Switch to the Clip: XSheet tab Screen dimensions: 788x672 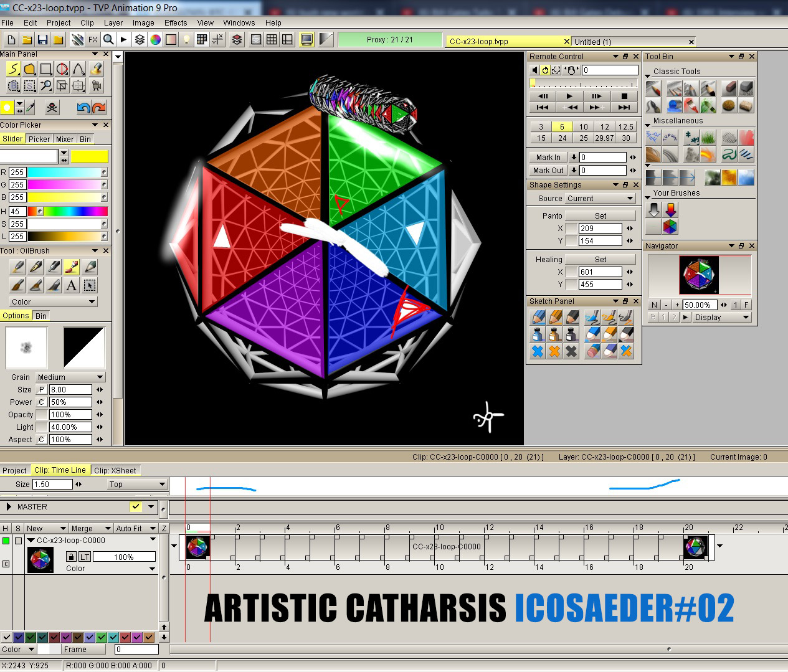[x=115, y=470]
